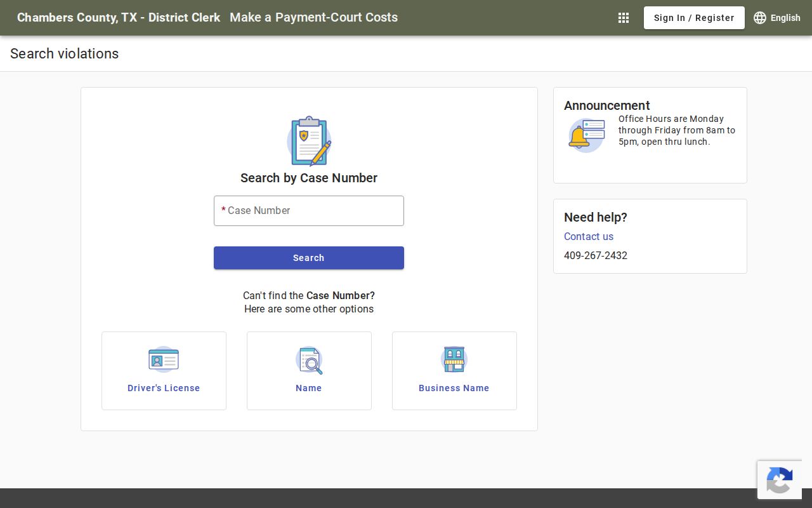Click "Here are some other options" text
This screenshot has height=508, width=812.
click(309, 309)
